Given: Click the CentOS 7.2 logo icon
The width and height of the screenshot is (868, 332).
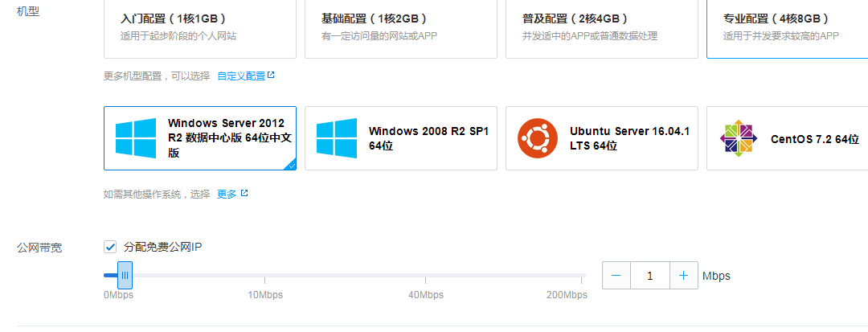Looking at the screenshot, I should tap(738, 138).
